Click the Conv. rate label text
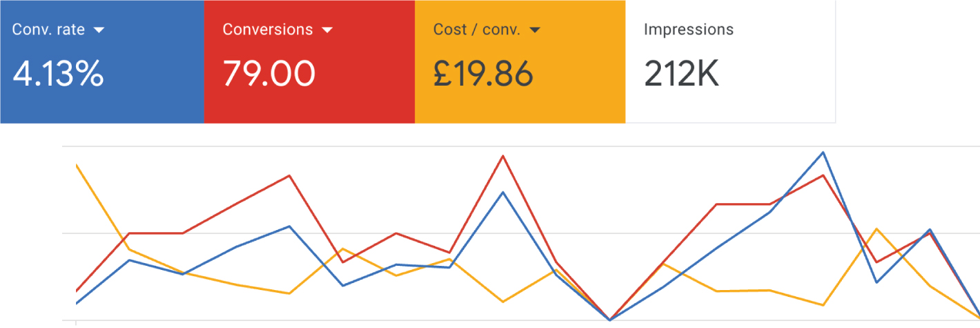Screen dimensions: 980x328 click(x=48, y=30)
